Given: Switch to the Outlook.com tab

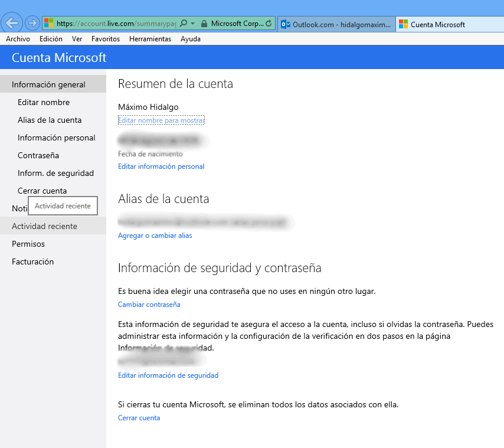Looking at the screenshot, I should click(x=335, y=24).
